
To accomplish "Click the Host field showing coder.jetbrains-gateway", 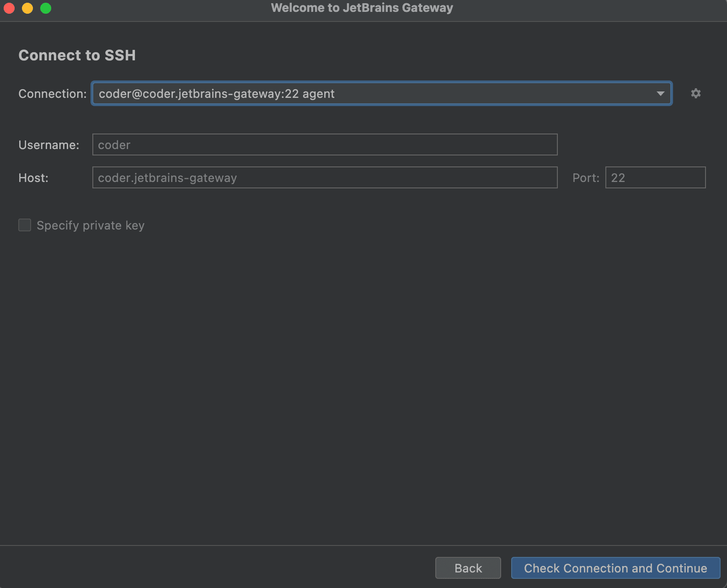I will (x=325, y=177).
